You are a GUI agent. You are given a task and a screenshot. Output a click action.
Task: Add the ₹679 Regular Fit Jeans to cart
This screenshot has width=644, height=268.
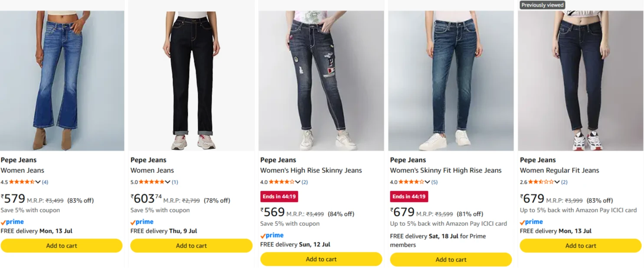pos(581,245)
